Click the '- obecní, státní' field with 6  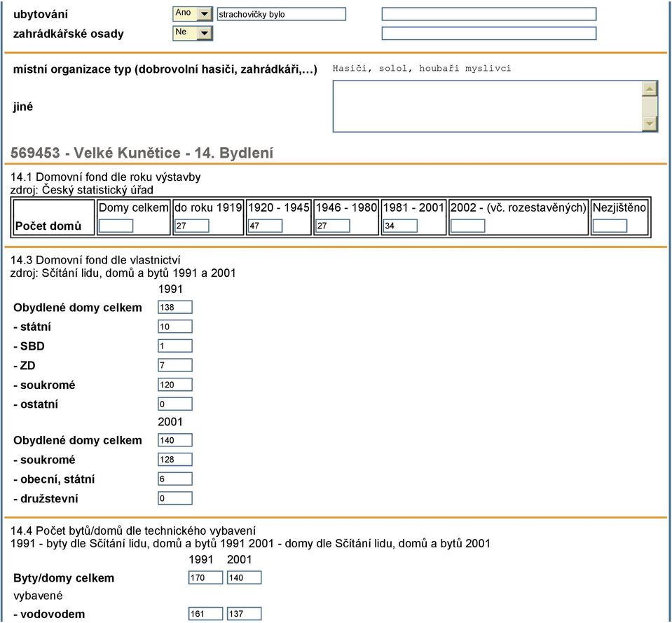(x=175, y=479)
